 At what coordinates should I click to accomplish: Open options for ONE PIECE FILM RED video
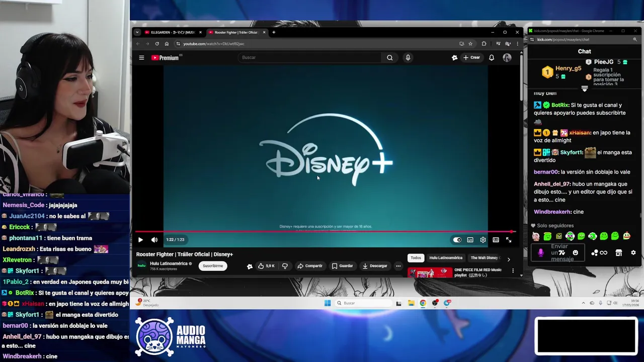[513, 270]
